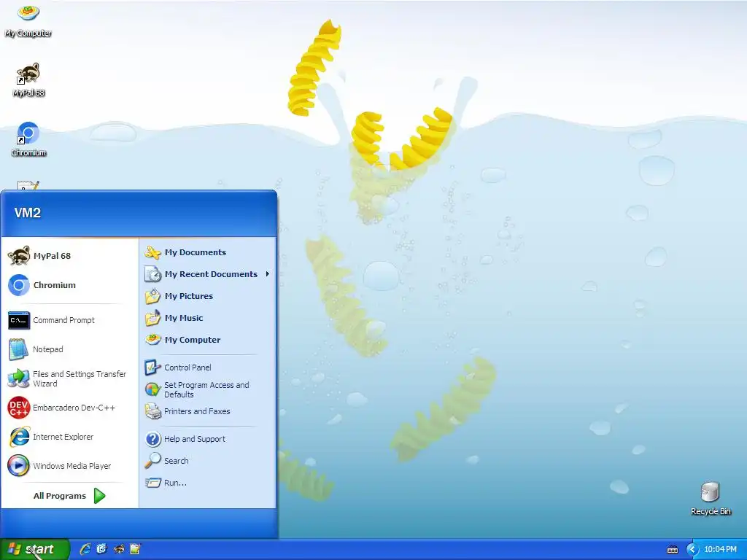747x560 pixels.
Task: Select the My Computer desktop icon
Action: (28, 20)
